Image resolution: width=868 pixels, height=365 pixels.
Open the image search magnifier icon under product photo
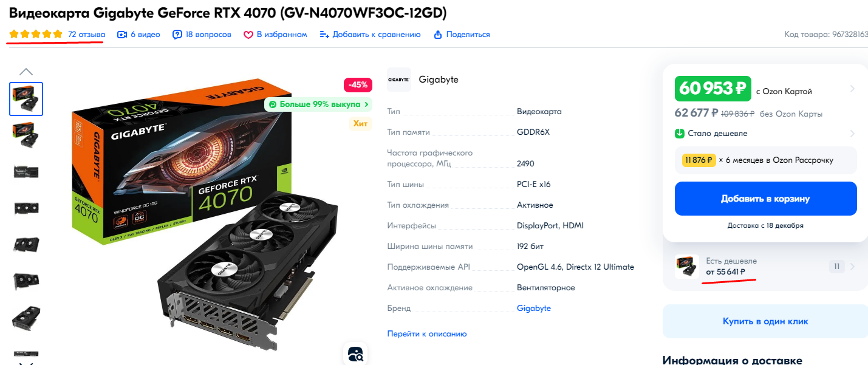355,353
